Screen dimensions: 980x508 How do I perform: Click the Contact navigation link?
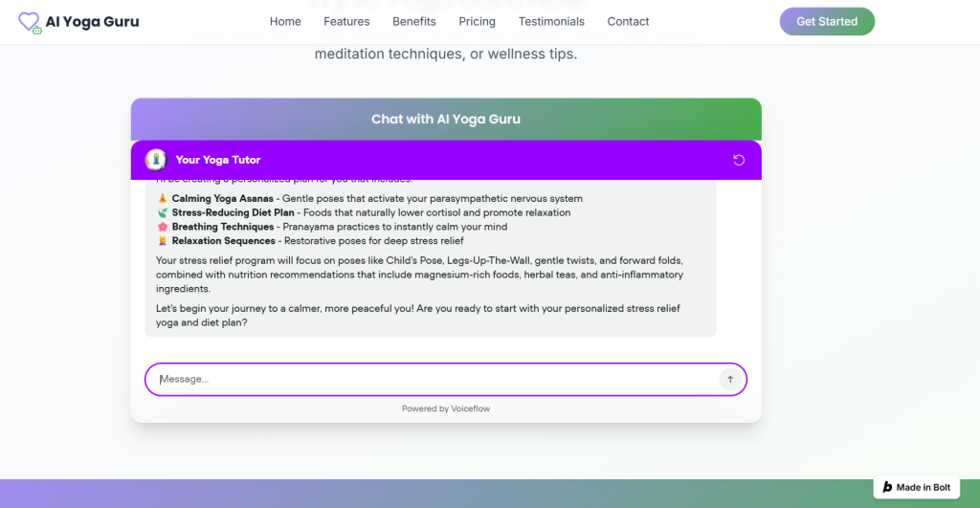tap(628, 21)
